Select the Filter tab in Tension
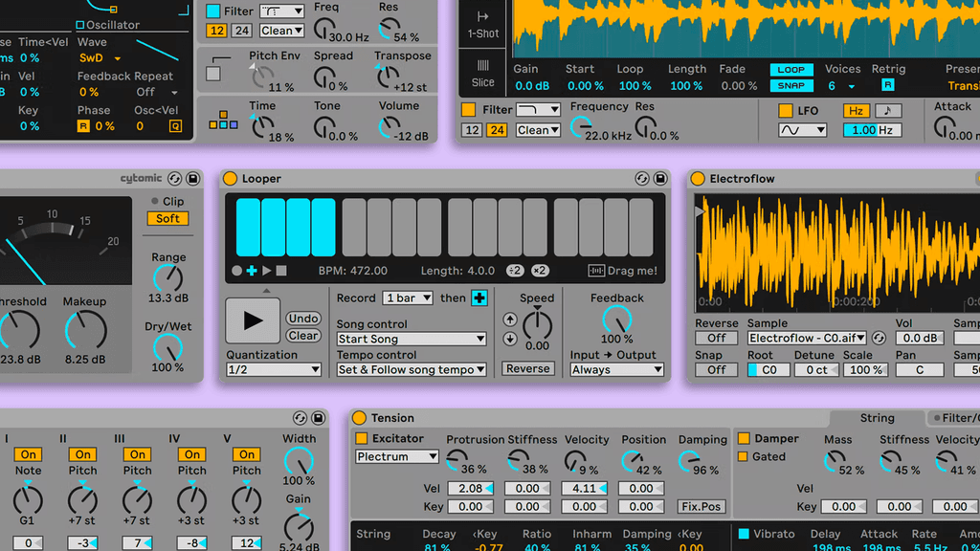This screenshot has width=980, height=551. (x=952, y=418)
